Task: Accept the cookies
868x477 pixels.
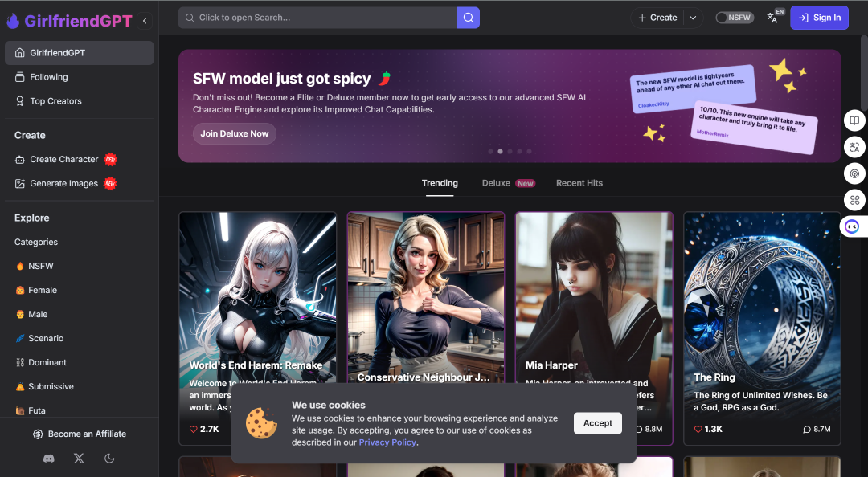Action: point(598,423)
